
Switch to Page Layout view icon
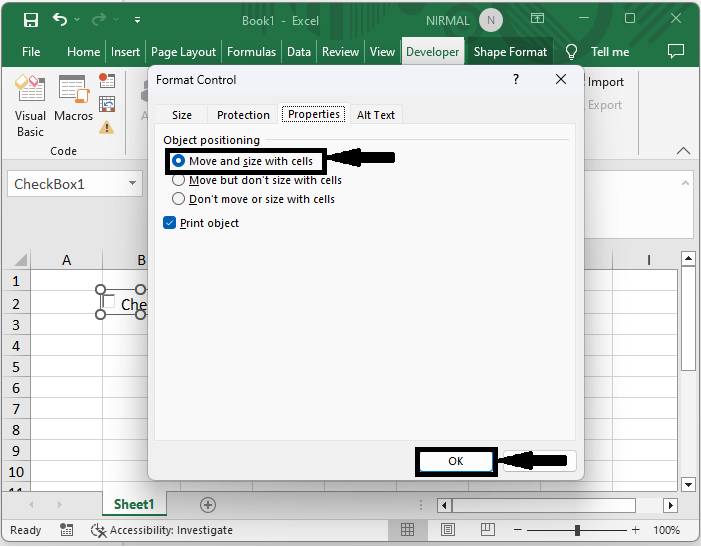[448, 530]
